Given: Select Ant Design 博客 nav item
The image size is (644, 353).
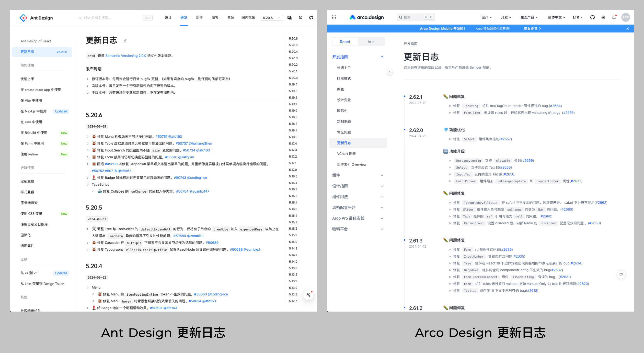Looking at the screenshot, I should coord(215,18).
